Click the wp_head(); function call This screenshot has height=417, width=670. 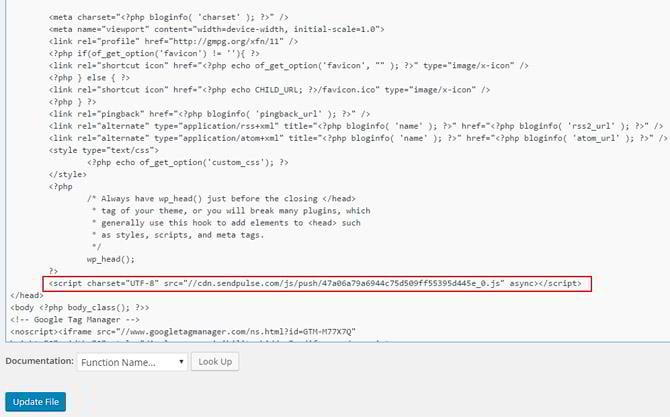111,258
